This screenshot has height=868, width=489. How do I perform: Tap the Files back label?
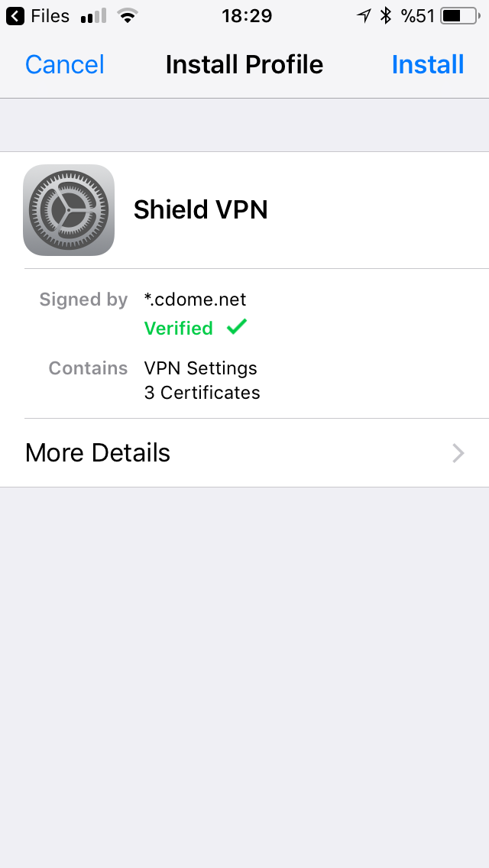coord(50,16)
